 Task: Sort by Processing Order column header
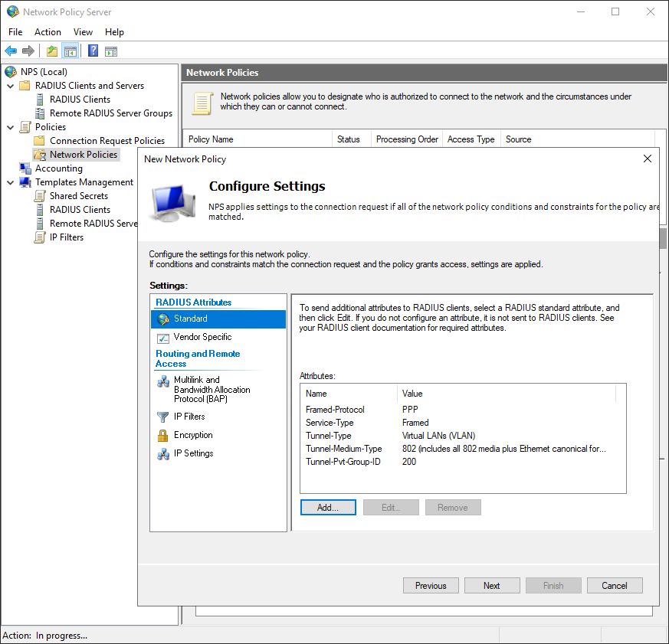pyautogui.click(x=407, y=139)
